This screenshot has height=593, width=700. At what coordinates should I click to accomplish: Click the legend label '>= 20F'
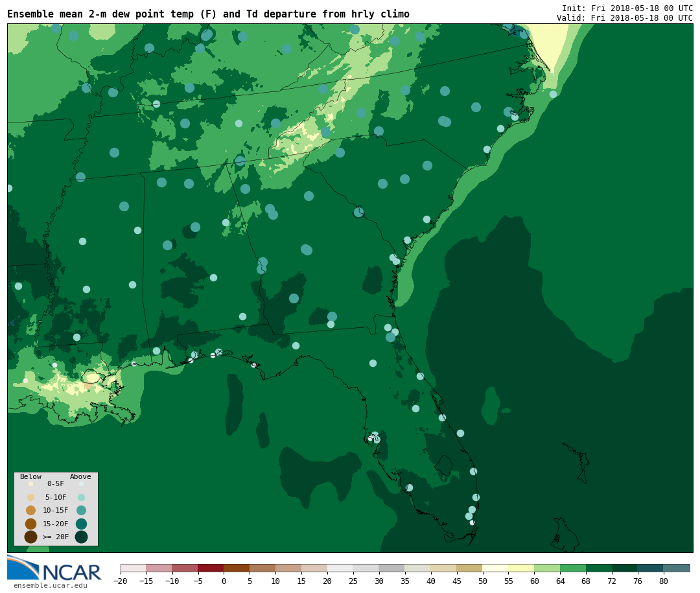(x=56, y=537)
